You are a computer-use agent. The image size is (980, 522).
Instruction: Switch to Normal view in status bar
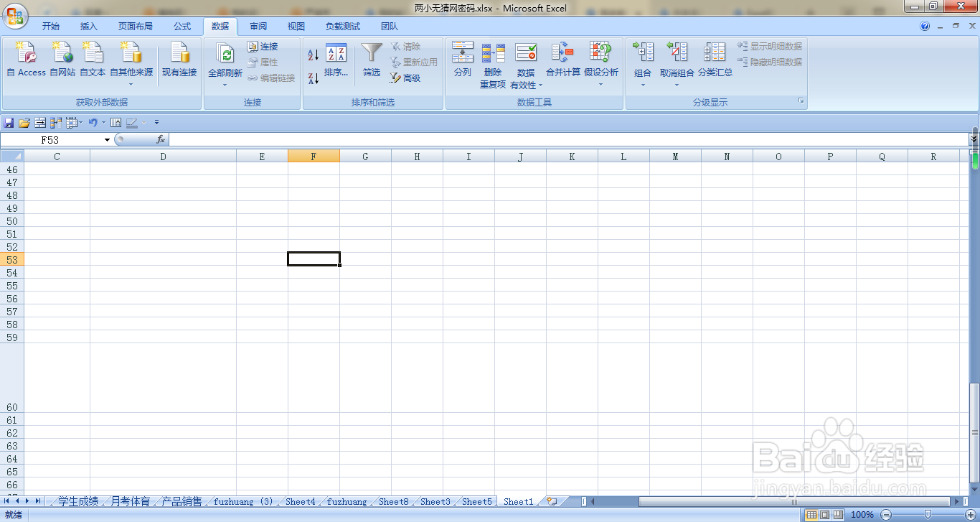811,515
